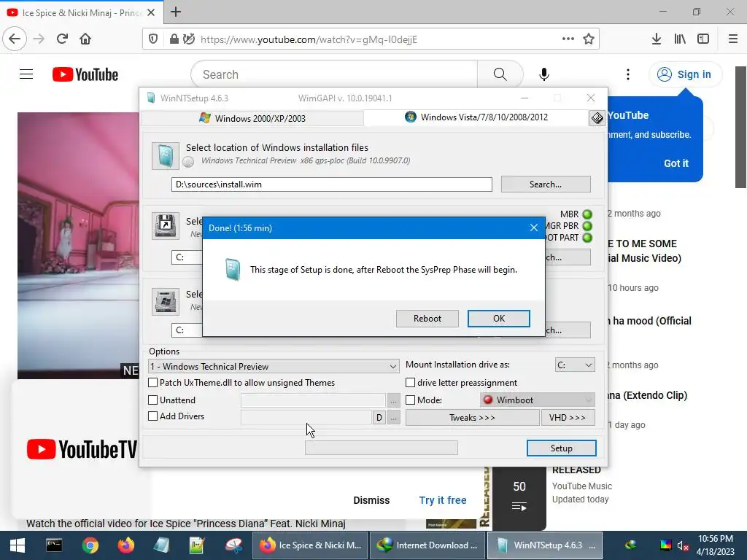Open the VHD >>> panel
This screenshot has height=560, width=747.
[568, 418]
